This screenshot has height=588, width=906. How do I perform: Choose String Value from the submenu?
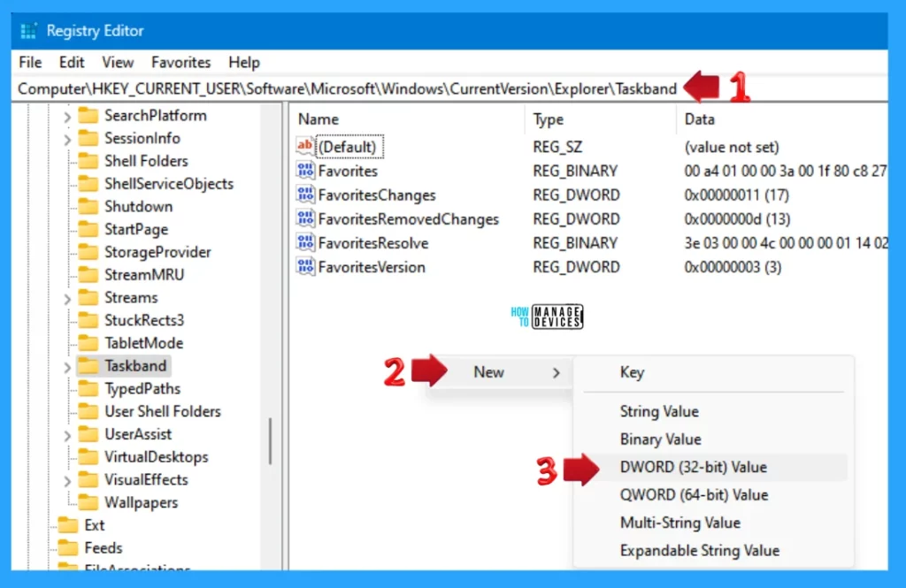(x=714, y=411)
